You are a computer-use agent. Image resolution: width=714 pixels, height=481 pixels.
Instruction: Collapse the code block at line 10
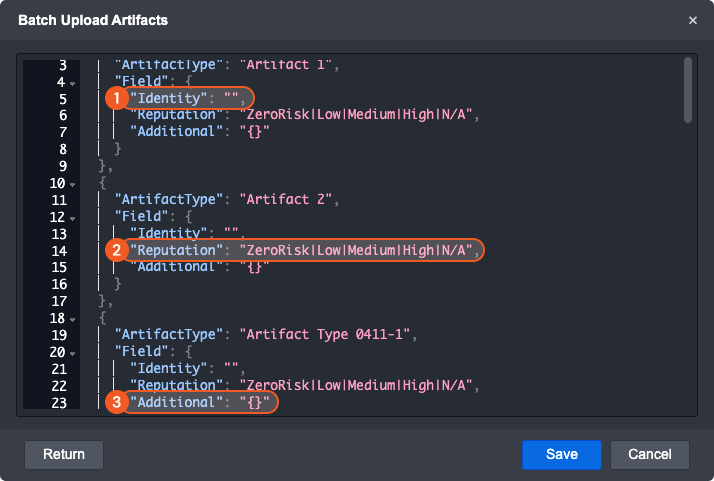[x=74, y=184]
